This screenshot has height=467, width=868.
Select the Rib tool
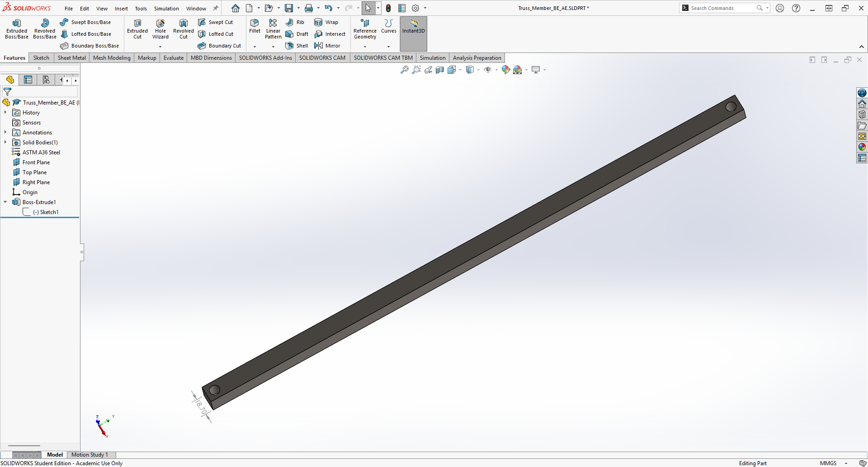[295, 22]
